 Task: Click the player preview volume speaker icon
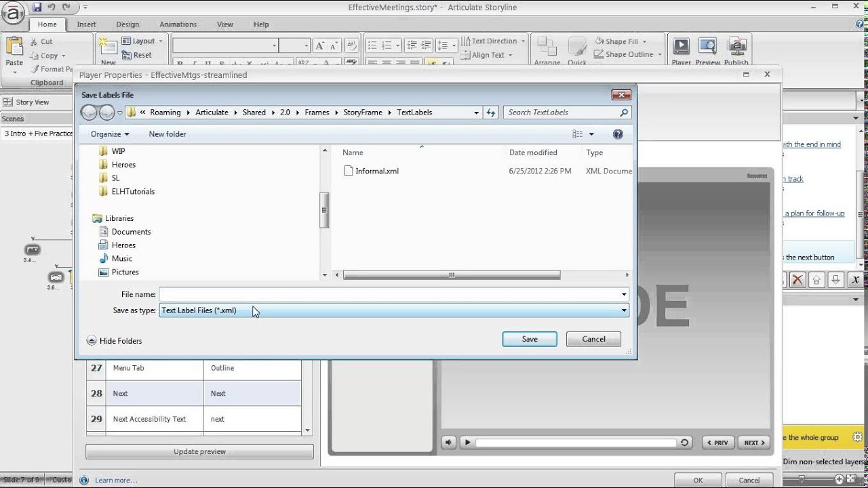(448, 443)
